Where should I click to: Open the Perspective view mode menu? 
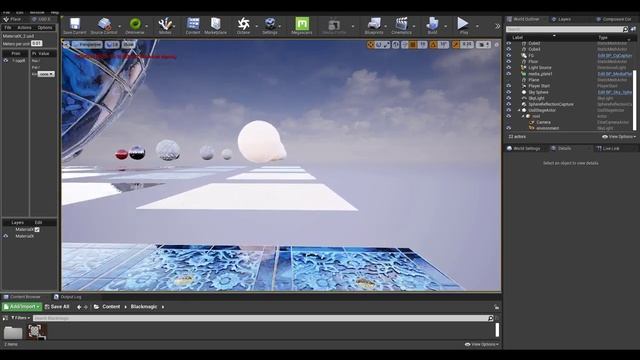point(87,44)
